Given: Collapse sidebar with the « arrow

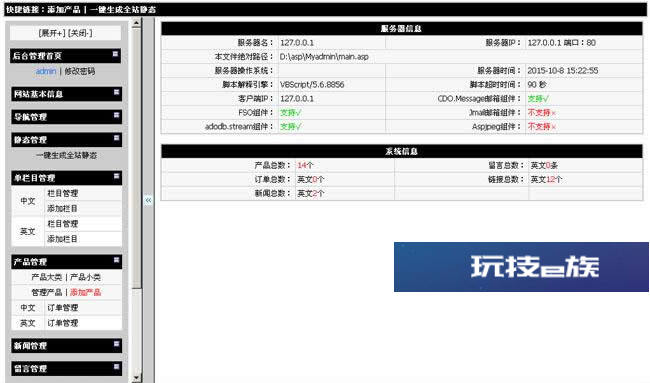Looking at the screenshot, I should [x=148, y=201].
